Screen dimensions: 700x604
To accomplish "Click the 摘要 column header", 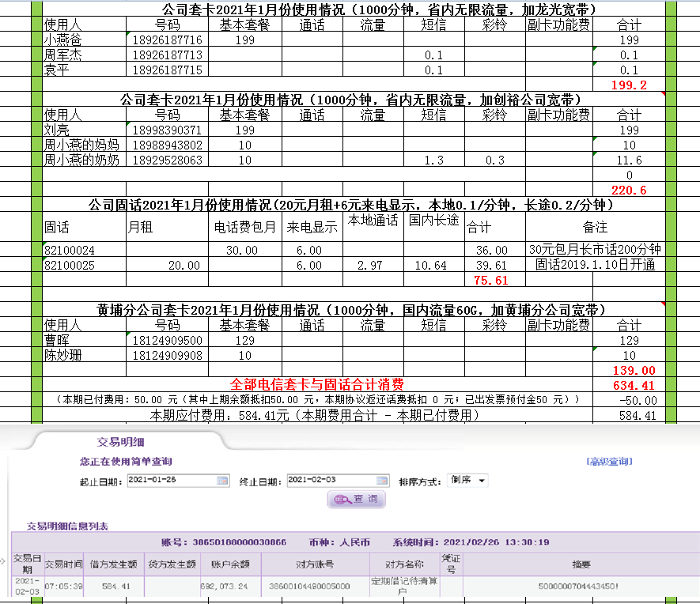I will (581, 564).
